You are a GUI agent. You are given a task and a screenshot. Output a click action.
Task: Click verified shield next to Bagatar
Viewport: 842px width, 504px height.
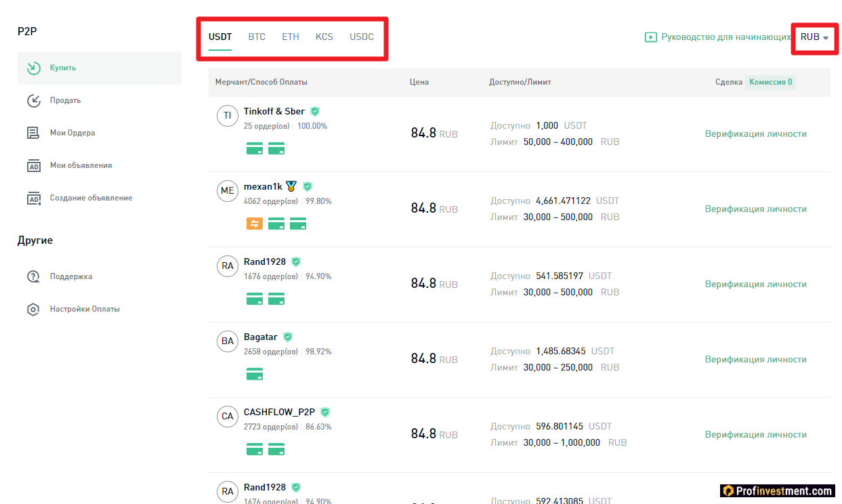pyautogui.click(x=288, y=337)
